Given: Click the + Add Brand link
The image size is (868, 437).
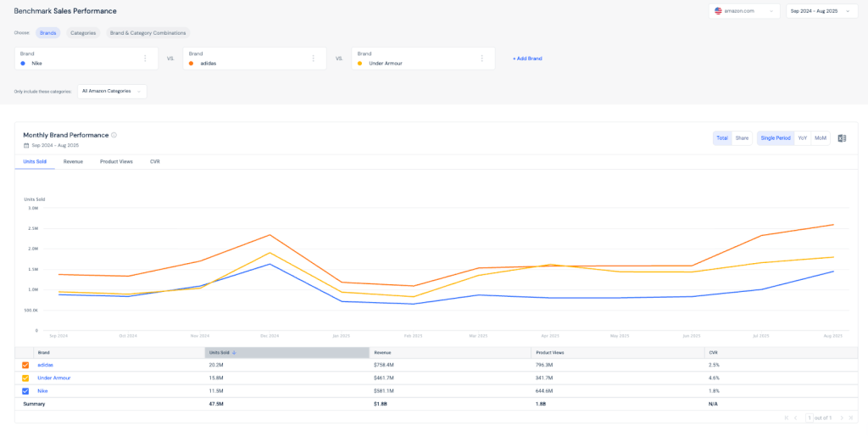Looking at the screenshot, I should pyautogui.click(x=527, y=59).
